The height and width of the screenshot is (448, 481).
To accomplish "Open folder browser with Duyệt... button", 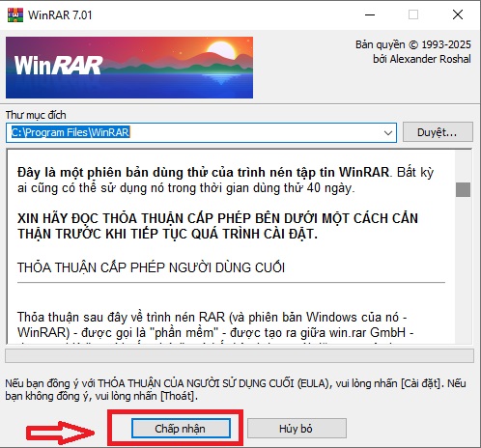I will click(438, 132).
